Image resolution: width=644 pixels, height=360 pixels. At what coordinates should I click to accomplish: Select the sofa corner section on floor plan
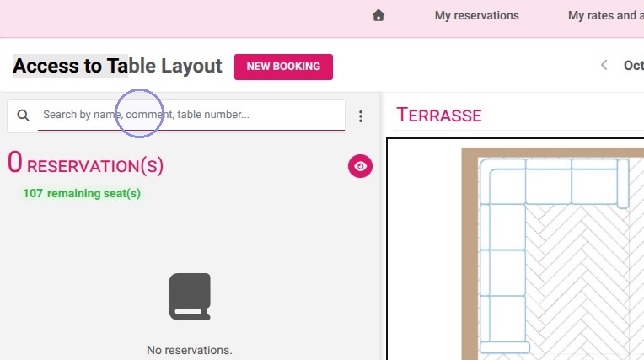pos(502,181)
